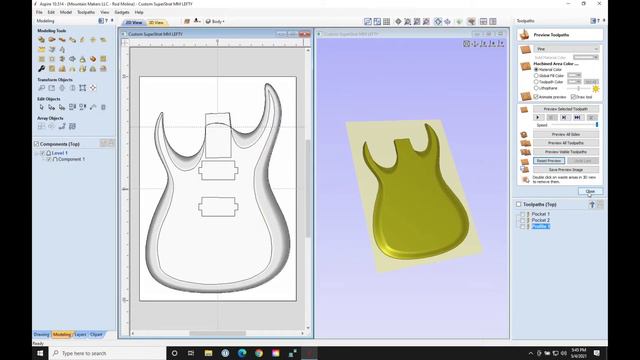Select the Global Fill Color radio button
This screenshot has height=360, width=640.
(x=536, y=76)
